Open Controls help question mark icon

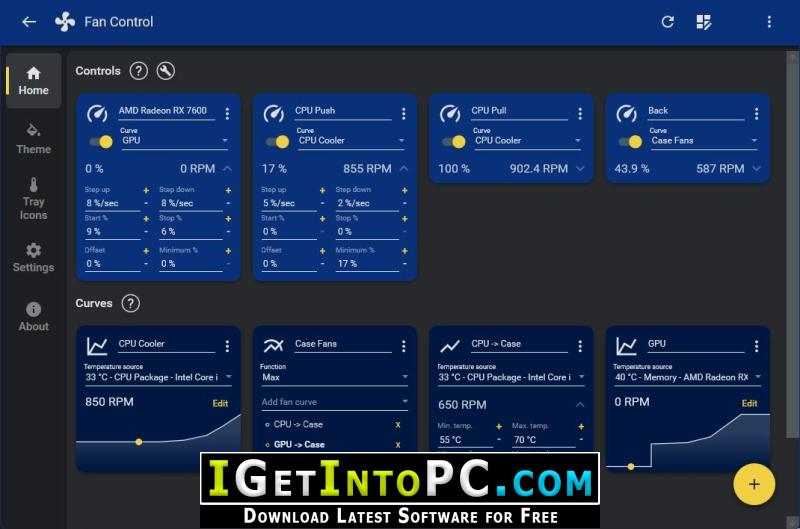pos(138,71)
